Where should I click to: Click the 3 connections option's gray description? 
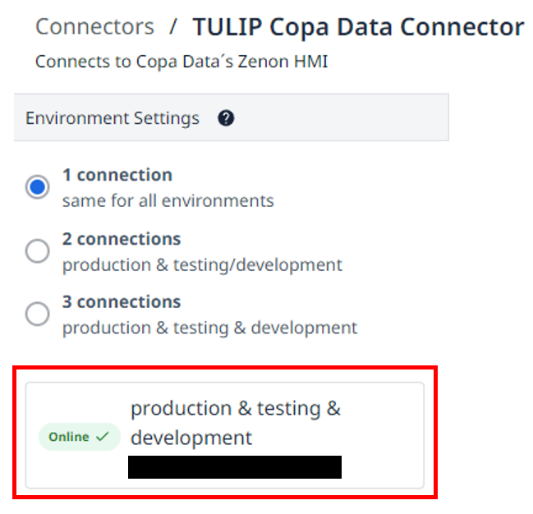pos(210,328)
